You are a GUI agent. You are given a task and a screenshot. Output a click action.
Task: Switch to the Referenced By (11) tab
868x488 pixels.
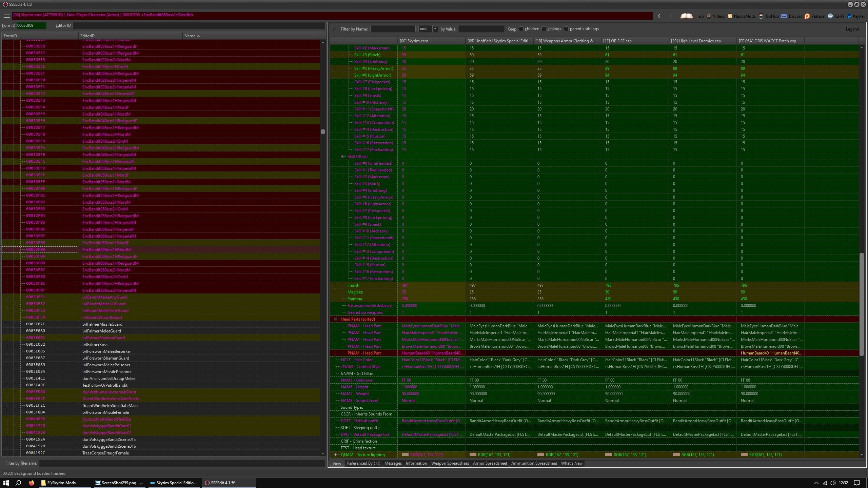point(363,463)
